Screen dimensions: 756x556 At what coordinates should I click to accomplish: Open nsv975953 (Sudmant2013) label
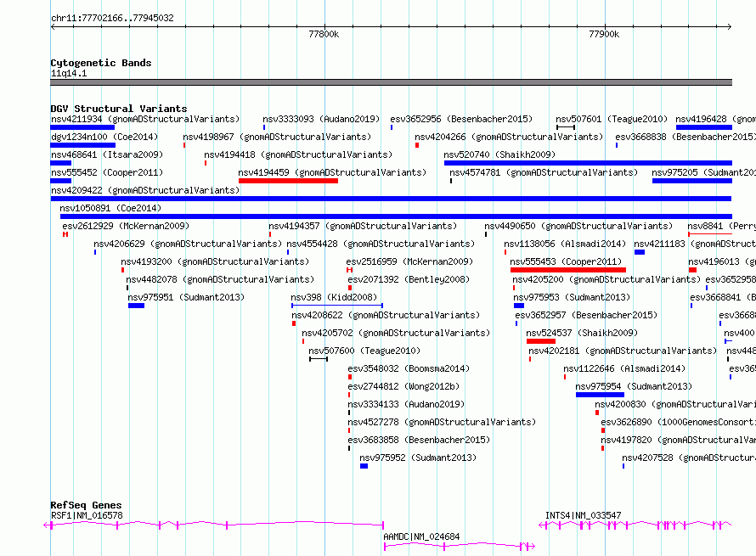[572, 297]
